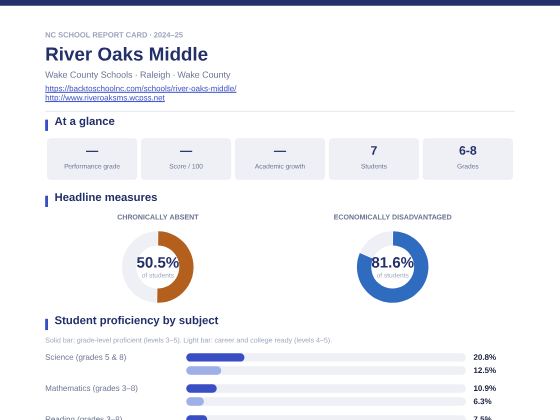Click the NC School Report Card 2024–25 label
The image size is (560, 420).
(x=114, y=35)
